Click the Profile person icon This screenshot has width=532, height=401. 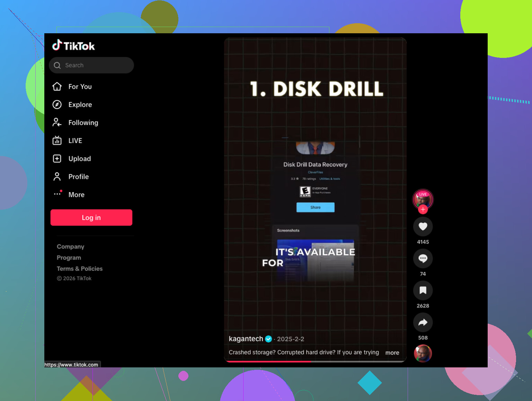tap(57, 177)
